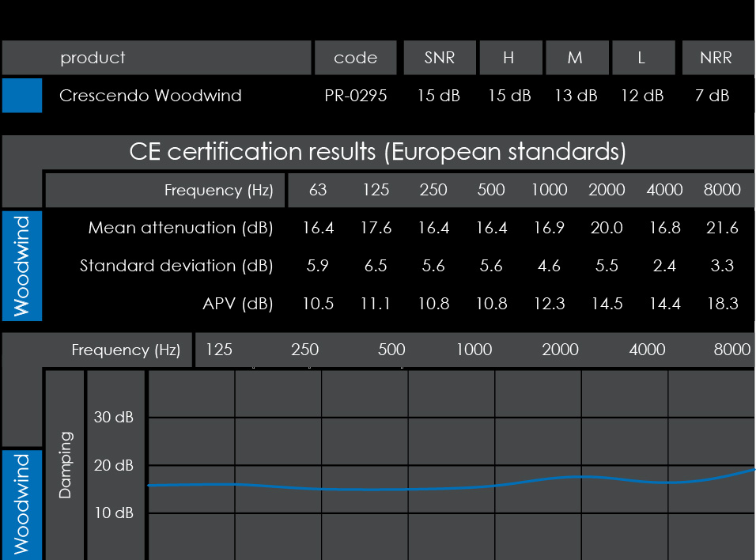Screen dimensions: 756x560
Task: Click the L column header
Action: click(644, 58)
